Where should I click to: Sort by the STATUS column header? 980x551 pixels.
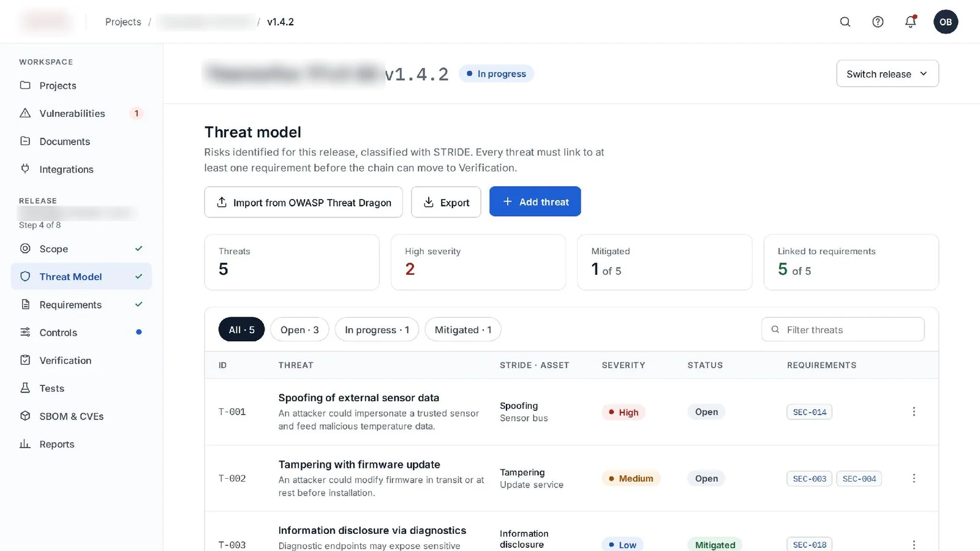click(705, 365)
